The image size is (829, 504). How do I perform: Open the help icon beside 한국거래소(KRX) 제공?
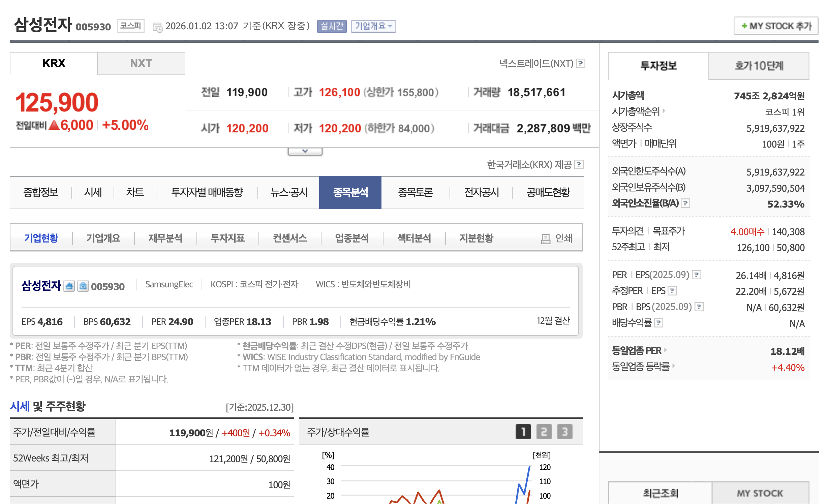(x=580, y=165)
